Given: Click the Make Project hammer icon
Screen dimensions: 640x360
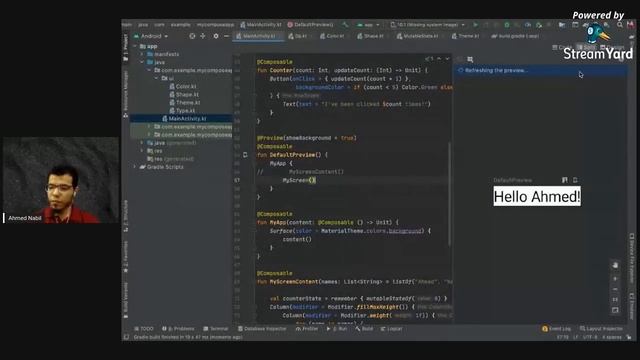Looking at the screenshot, I should tap(345, 25).
